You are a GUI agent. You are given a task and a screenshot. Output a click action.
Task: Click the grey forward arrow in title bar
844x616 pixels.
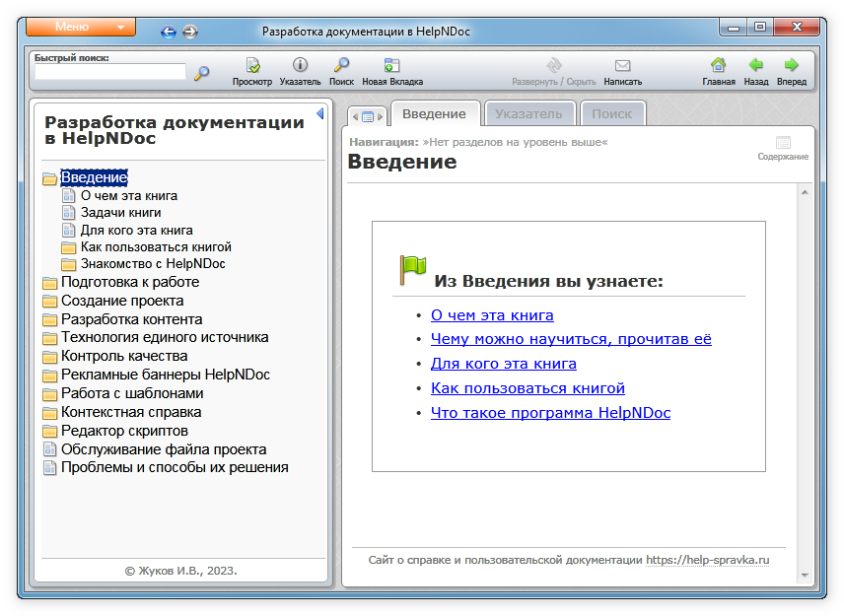tap(190, 33)
